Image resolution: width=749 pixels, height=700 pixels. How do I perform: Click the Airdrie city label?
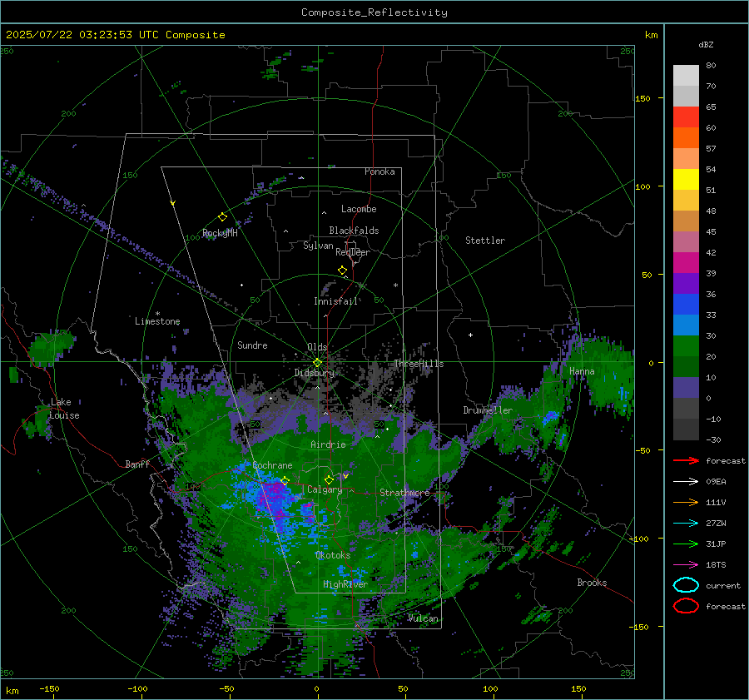point(328,444)
